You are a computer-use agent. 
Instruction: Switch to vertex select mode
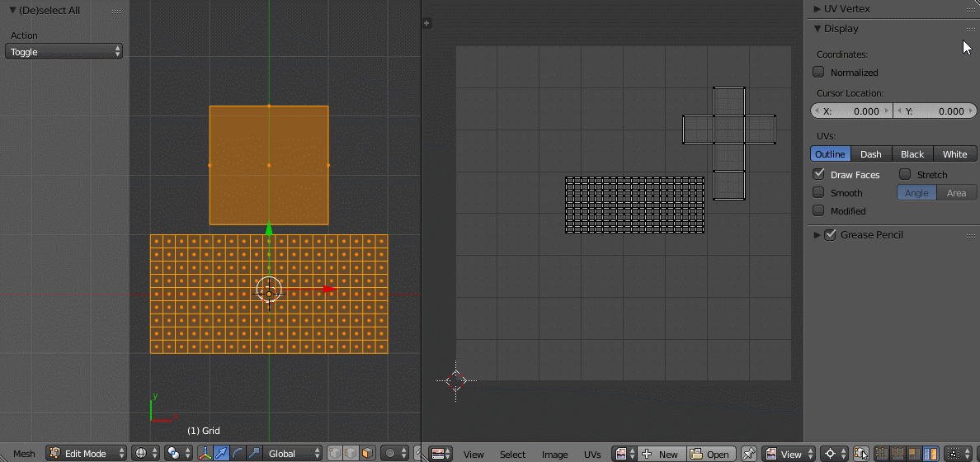pos(335,454)
